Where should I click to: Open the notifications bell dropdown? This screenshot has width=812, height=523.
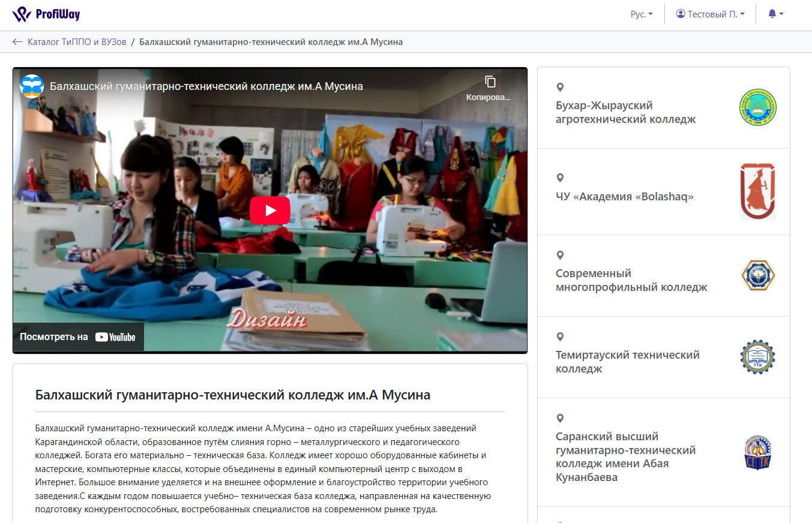775,14
